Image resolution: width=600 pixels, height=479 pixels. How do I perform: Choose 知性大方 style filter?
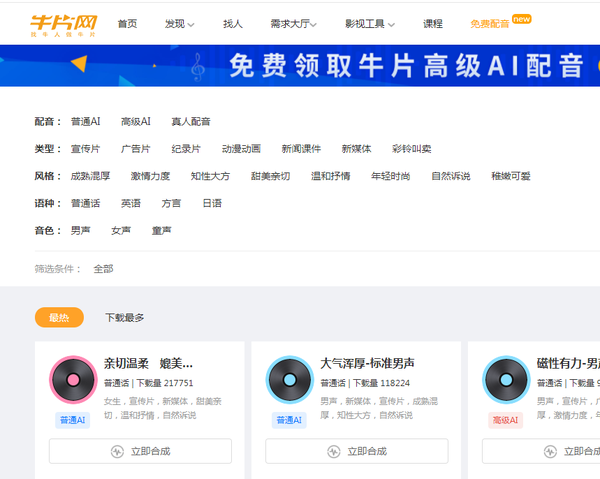pos(210,176)
